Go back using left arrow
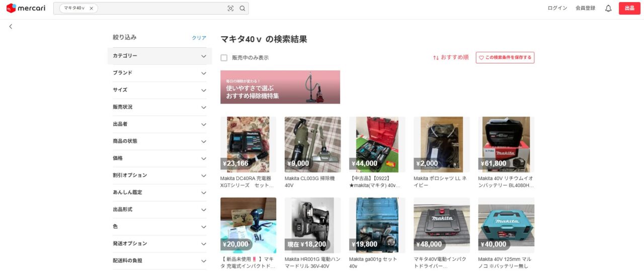Image resolution: width=644 pixels, height=271 pixels. coord(11,27)
